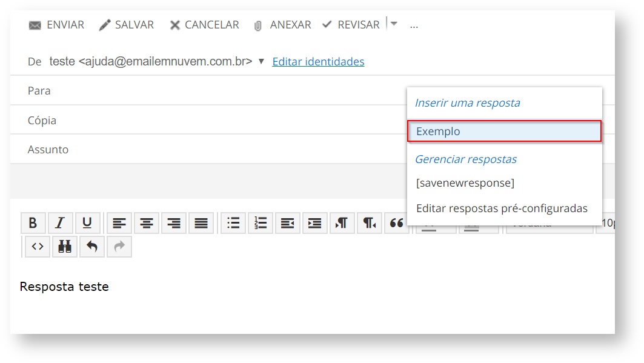This screenshot has width=644, height=363.
Task: Save the draft with SALVAR
Action: pyautogui.click(x=127, y=25)
